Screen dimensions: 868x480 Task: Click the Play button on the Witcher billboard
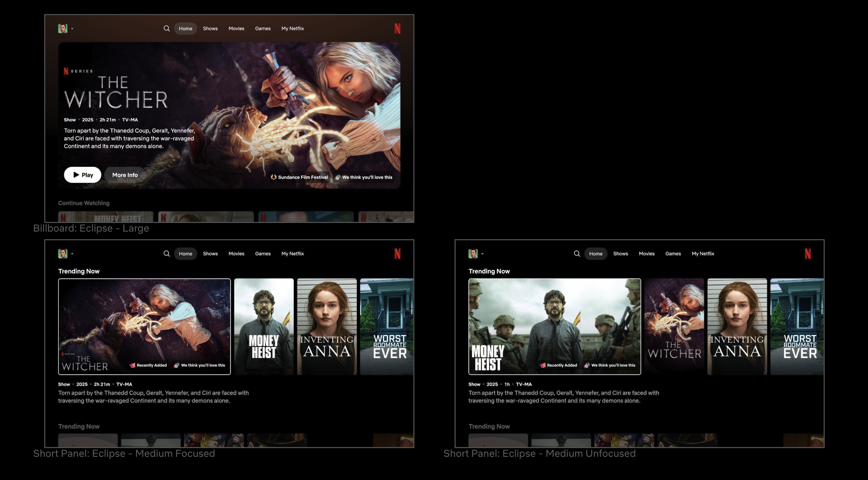pos(83,175)
